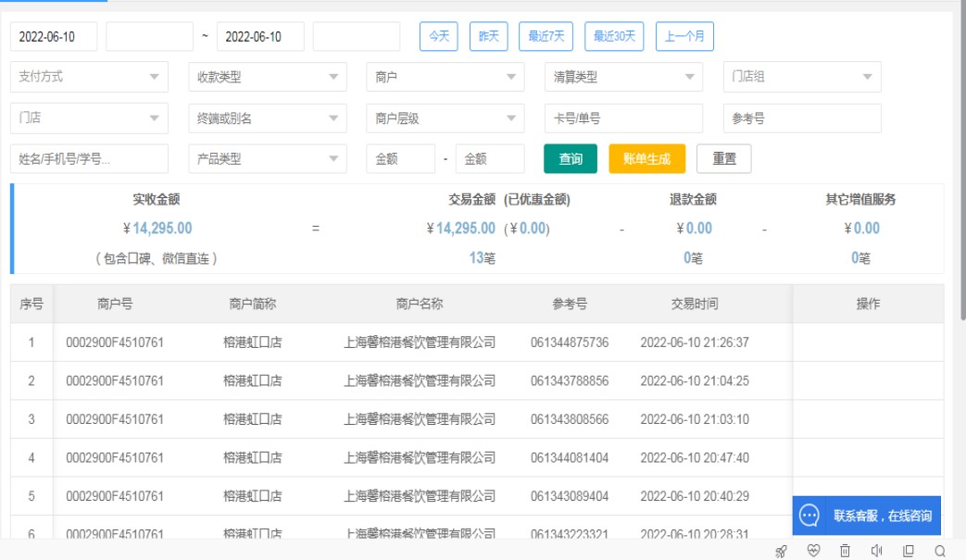Click the chat bubble customer service icon

(809, 516)
